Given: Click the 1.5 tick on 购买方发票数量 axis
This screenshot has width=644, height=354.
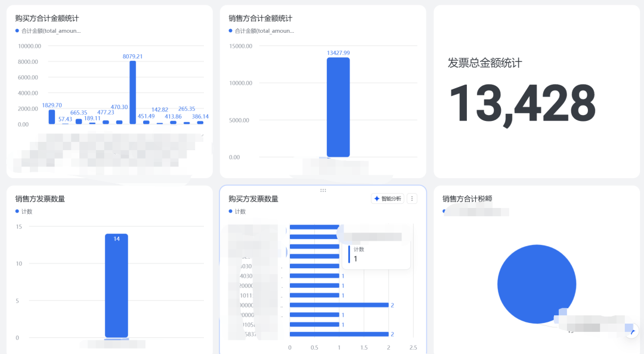Looking at the screenshot, I should click(x=364, y=348).
